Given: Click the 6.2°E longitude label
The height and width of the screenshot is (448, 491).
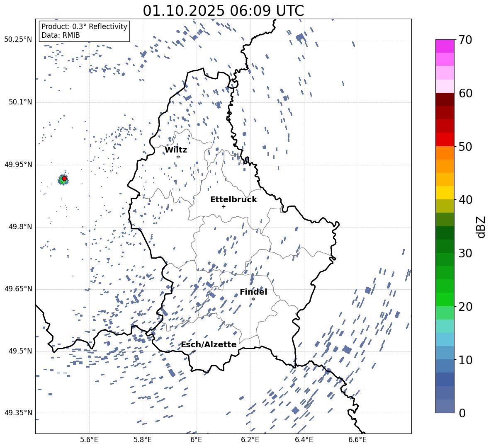Looking at the screenshot, I should [250, 440].
